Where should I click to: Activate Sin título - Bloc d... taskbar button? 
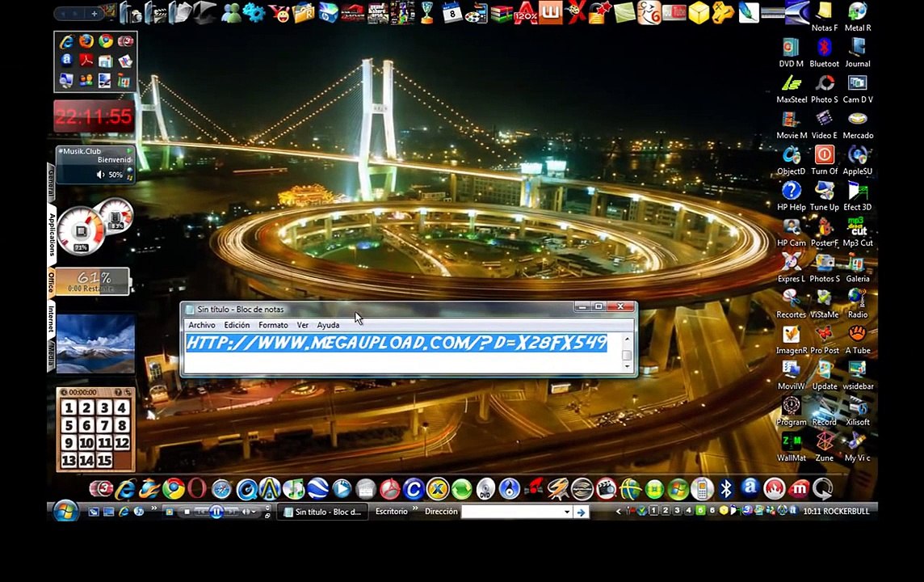pyautogui.click(x=323, y=512)
